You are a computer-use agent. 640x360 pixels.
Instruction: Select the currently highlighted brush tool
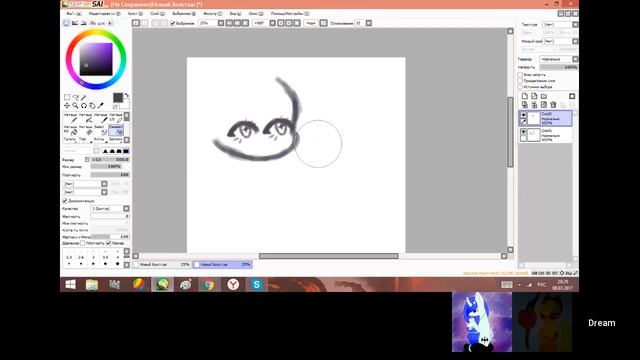point(116,130)
